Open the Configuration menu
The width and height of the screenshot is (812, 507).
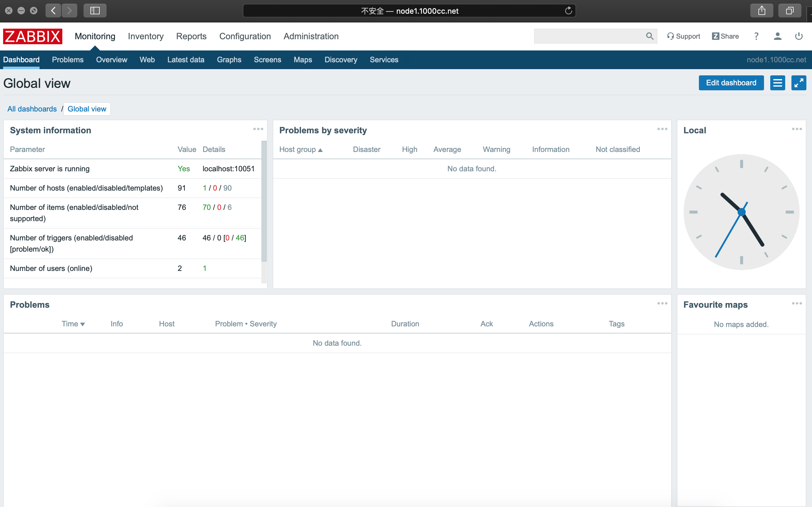[245, 36]
